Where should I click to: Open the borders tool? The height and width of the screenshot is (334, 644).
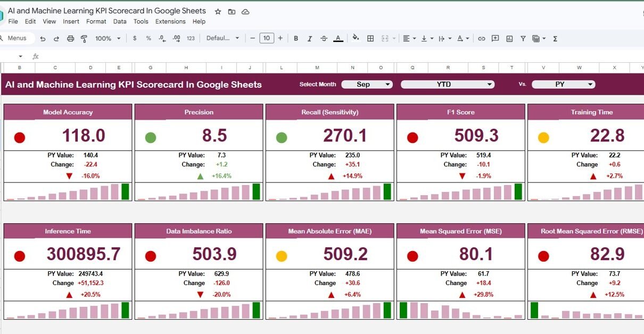(x=370, y=38)
